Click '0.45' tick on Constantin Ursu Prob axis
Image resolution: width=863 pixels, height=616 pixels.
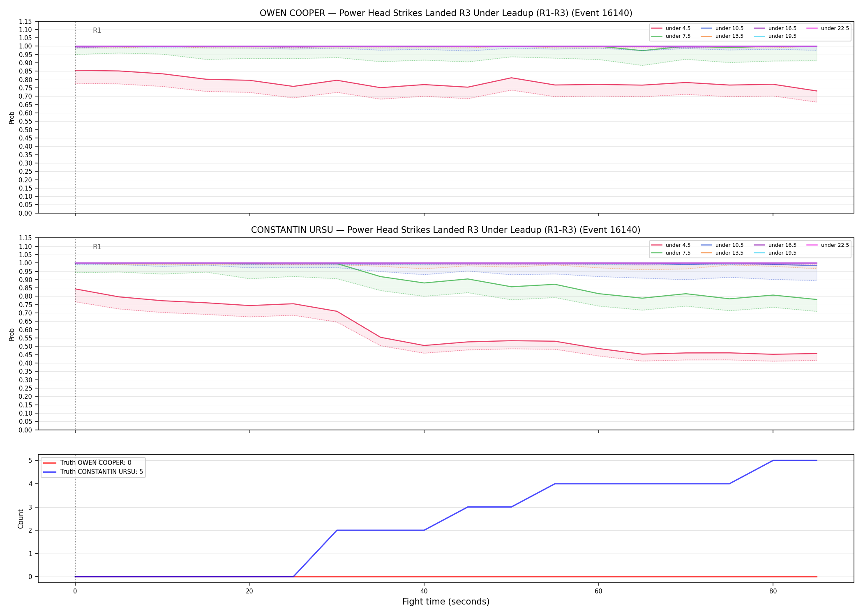(x=25, y=355)
